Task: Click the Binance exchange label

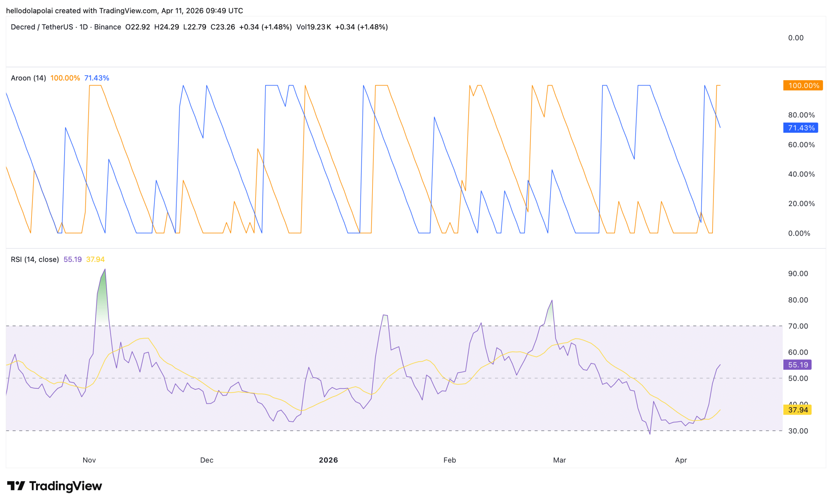Action: tap(107, 27)
